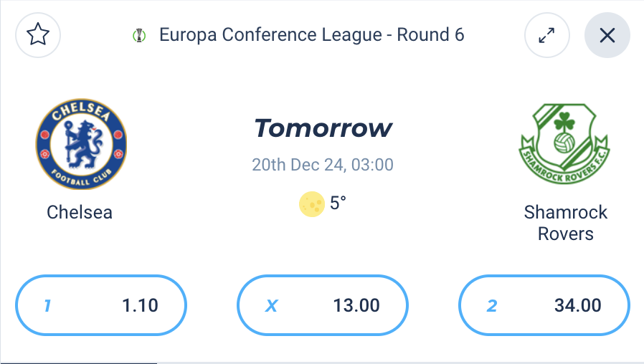This screenshot has height=364, width=644.
Task: Click the 'X' label in draw odds
Action: (271, 306)
